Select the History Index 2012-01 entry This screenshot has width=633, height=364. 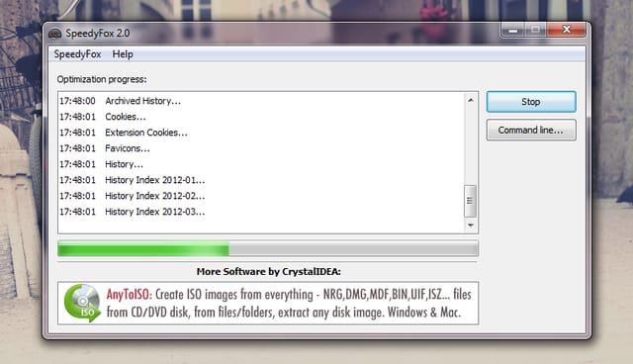tap(132, 180)
